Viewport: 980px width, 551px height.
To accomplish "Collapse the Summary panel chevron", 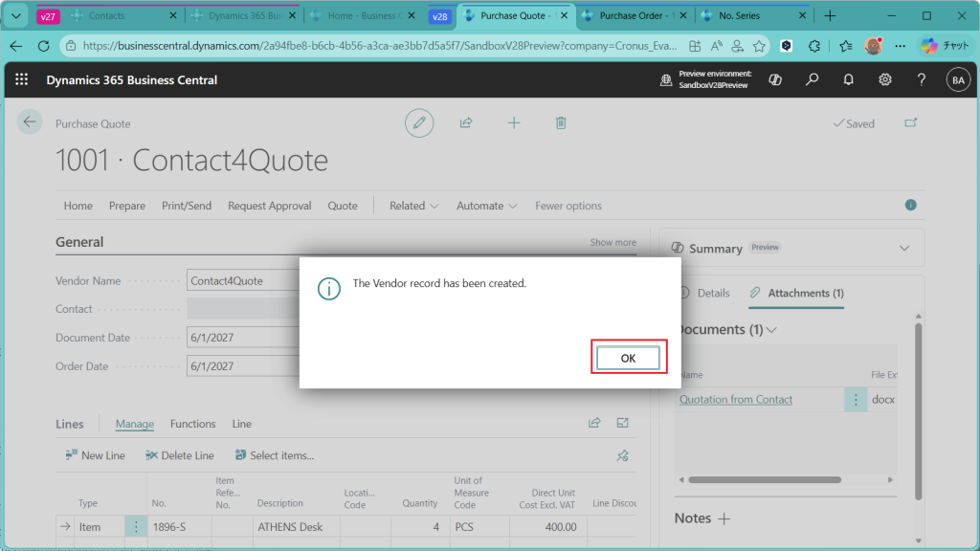I will coord(904,248).
